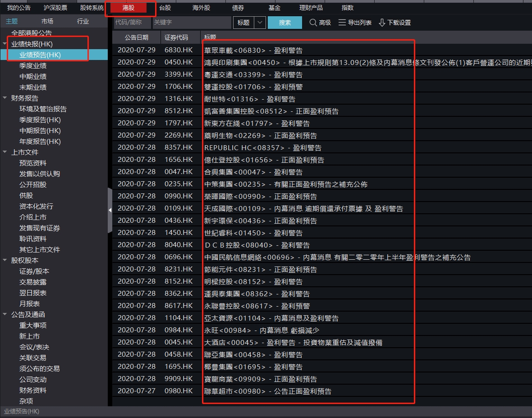
Task: Select 中期业绩 in the tree
Action: pyautogui.click(x=33, y=76)
